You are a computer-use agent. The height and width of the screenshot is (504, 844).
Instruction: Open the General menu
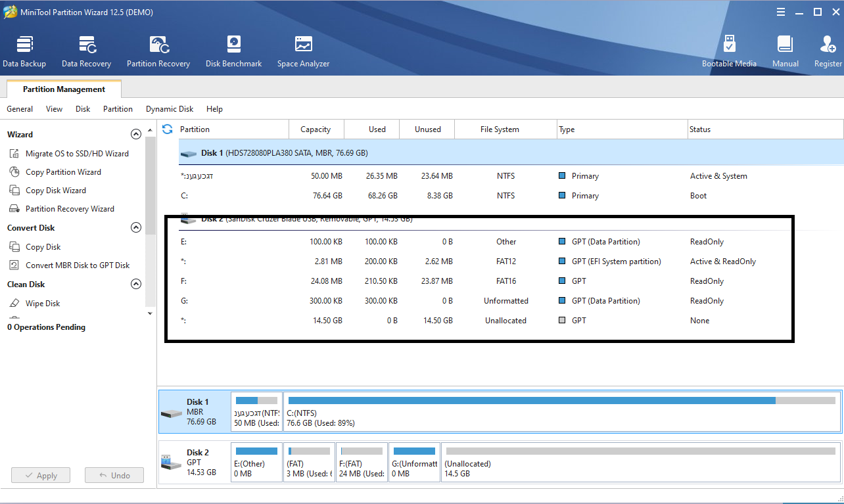coord(20,109)
